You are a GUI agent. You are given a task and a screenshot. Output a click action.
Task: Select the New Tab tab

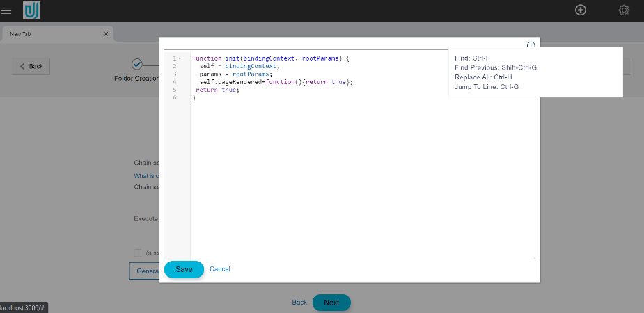coord(56,34)
